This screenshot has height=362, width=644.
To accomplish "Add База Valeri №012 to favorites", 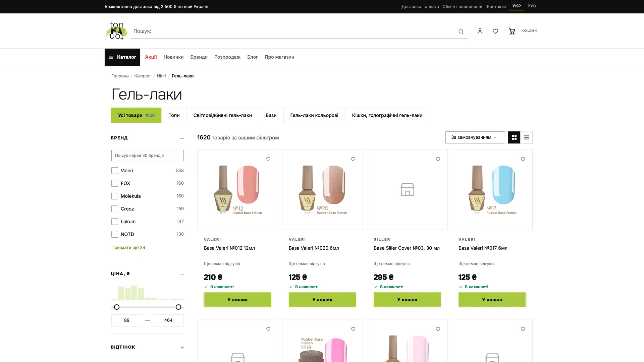I will click(268, 159).
